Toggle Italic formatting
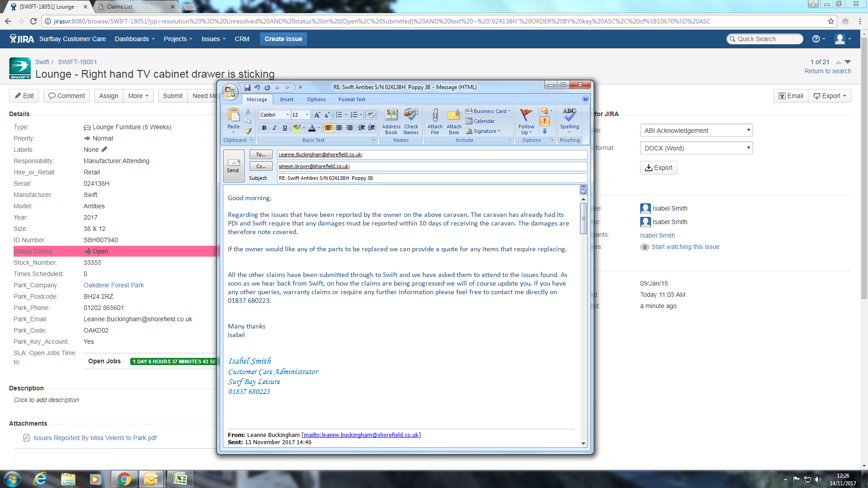Image resolution: width=868 pixels, height=488 pixels. pos(274,128)
